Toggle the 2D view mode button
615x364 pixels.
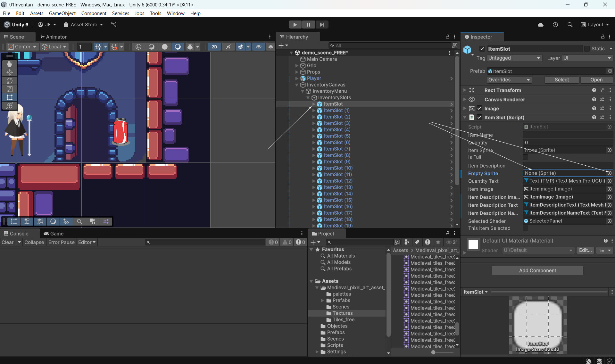click(x=214, y=47)
